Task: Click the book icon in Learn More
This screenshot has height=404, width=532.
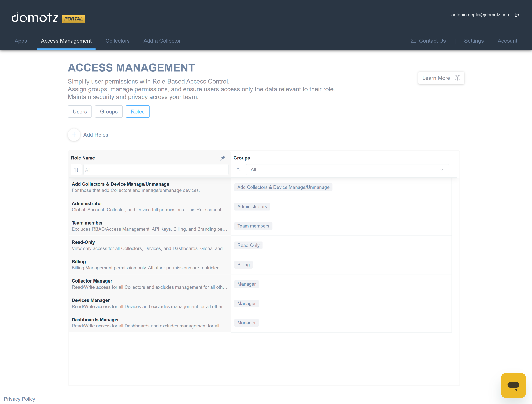Action: click(457, 78)
